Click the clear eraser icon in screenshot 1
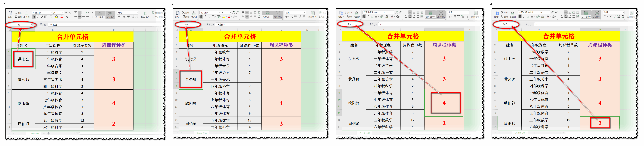The width and height of the screenshot is (644, 146). (67, 17)
